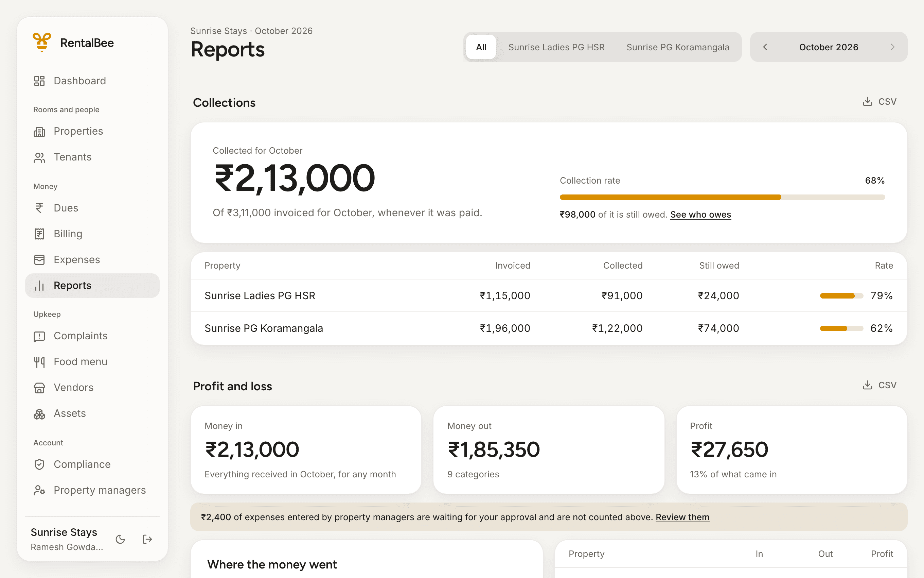Click the ₹74,000 still owed cell
The height and width of the screenshot is (578, 924).
(718, 328)
